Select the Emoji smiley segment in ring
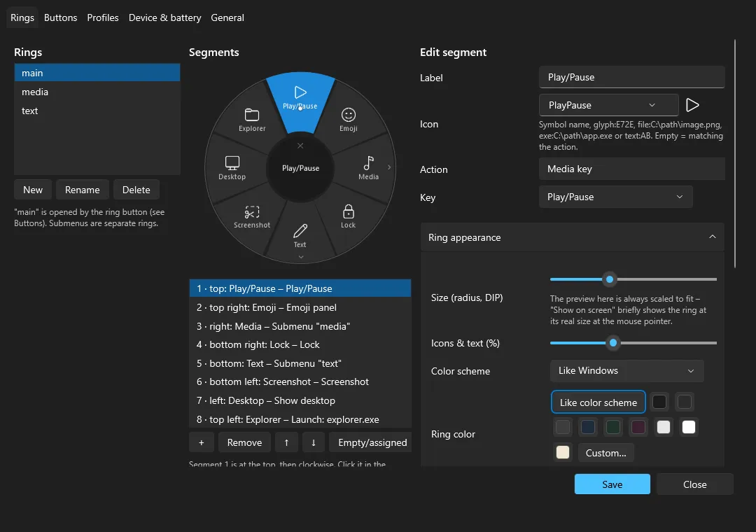 [348, 119]
